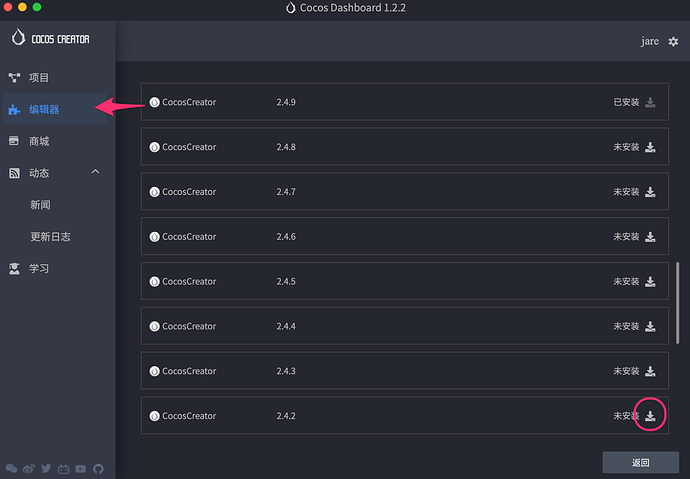
Task: Open the 学习 menu label
Action: [39, 268]
